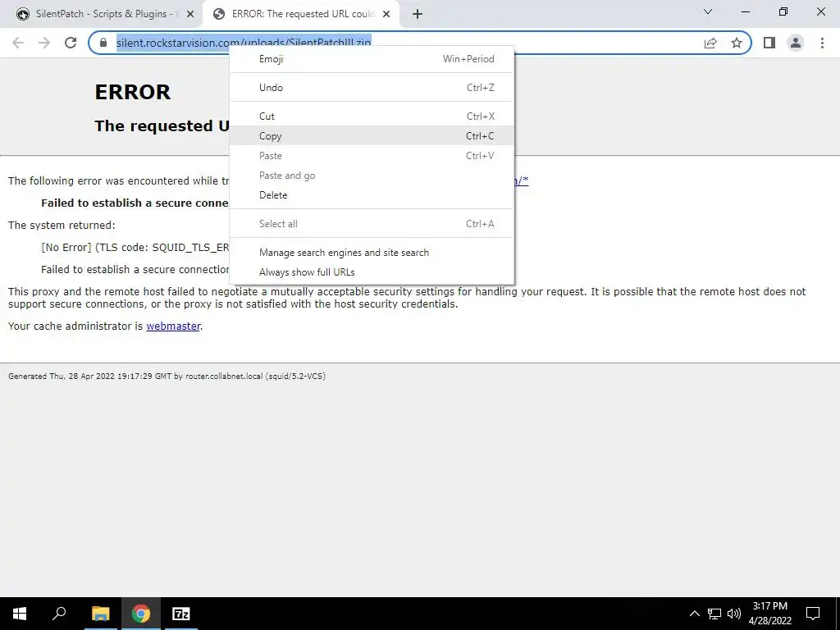Image resolution: width=840 pixels, height=630 pixels.
Task: Show hidden system tray icons
Action: [x=694, y=614]
